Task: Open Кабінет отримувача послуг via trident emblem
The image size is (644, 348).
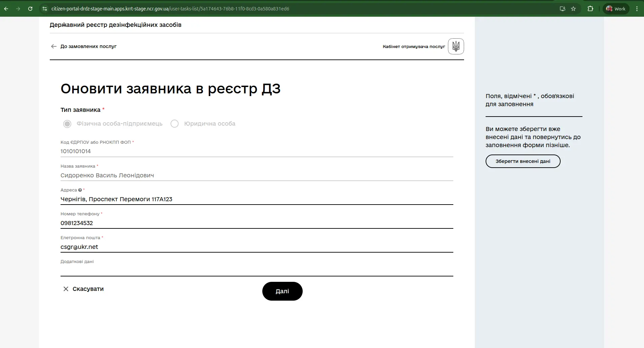Action: pos(456,46)
